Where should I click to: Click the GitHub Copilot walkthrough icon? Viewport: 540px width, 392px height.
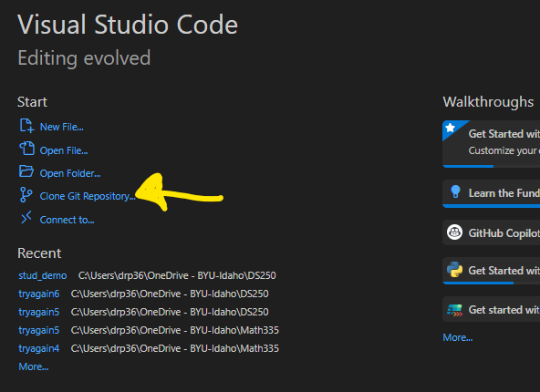pos(454,232)
